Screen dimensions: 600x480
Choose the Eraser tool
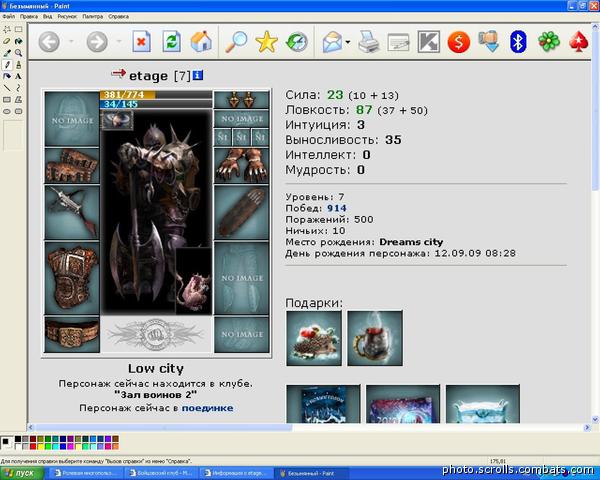coord(7,41)
